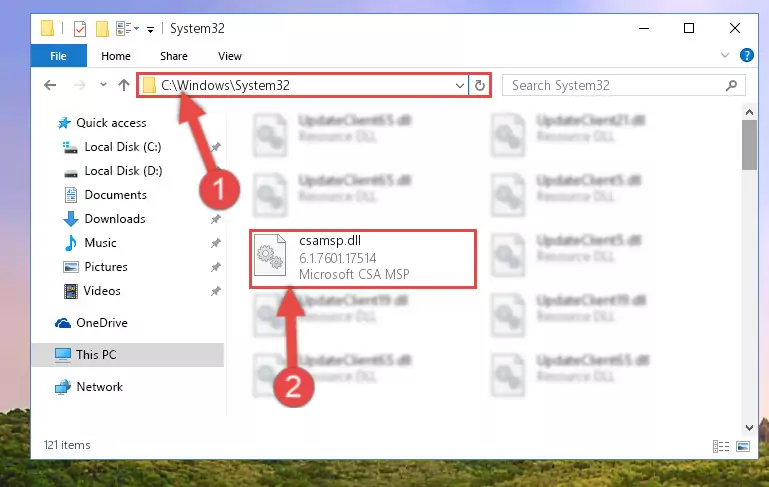Screen dimensions: 769x487
Task: Click the pin icon next to Local Disk (C:)
Action: (215, 147)
